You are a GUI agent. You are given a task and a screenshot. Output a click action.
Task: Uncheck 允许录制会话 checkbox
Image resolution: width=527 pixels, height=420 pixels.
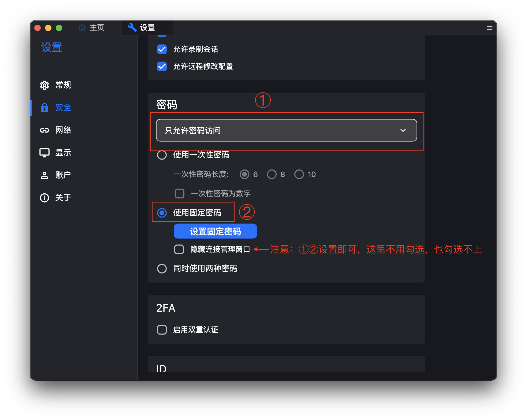[162, 49]
